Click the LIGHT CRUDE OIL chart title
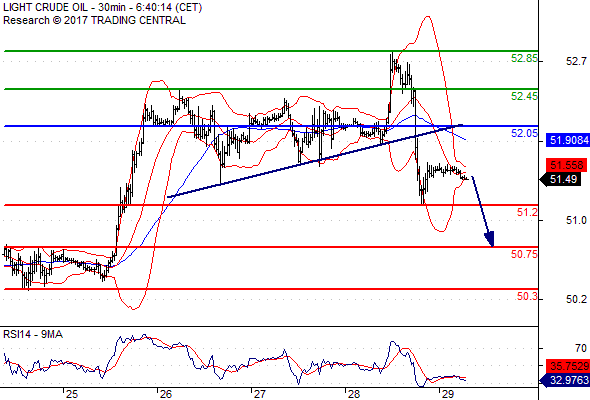 tap(103, 7)
